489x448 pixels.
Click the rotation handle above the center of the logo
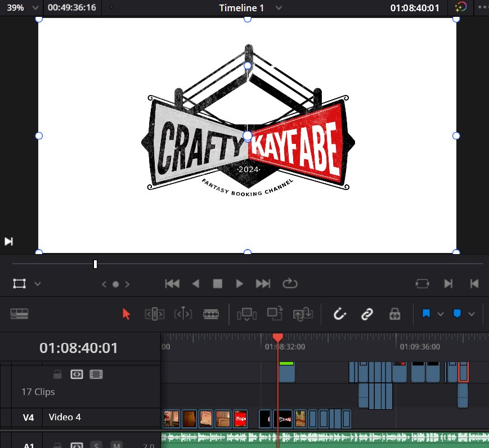[247, 66]
